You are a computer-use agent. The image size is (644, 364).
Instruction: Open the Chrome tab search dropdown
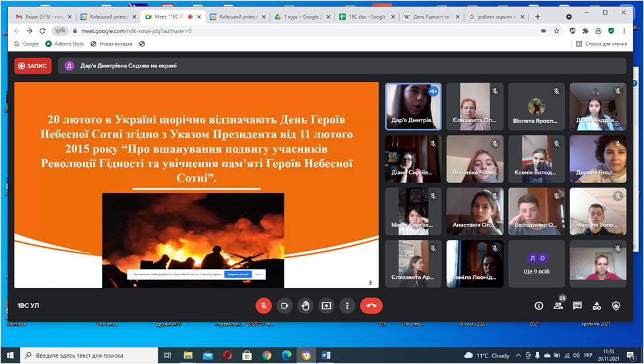point(569,17)
